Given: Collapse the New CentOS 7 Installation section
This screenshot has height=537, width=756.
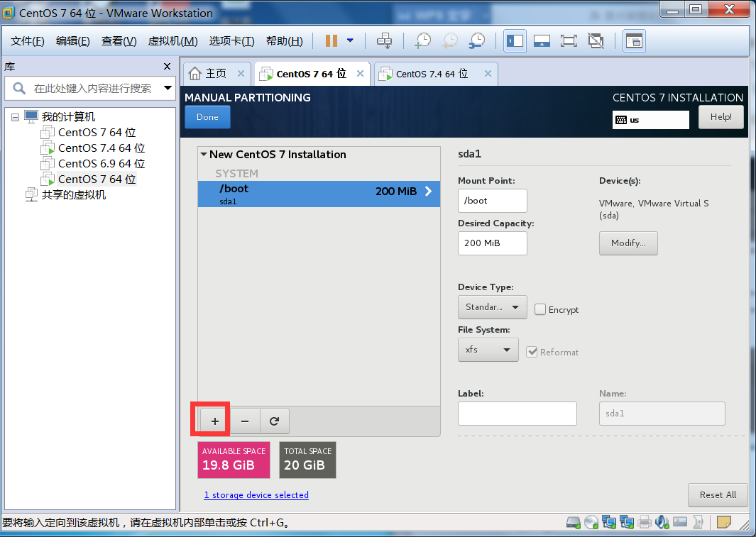Looking at the screenshot, I should pyautogui.click(x=204, y=155).
